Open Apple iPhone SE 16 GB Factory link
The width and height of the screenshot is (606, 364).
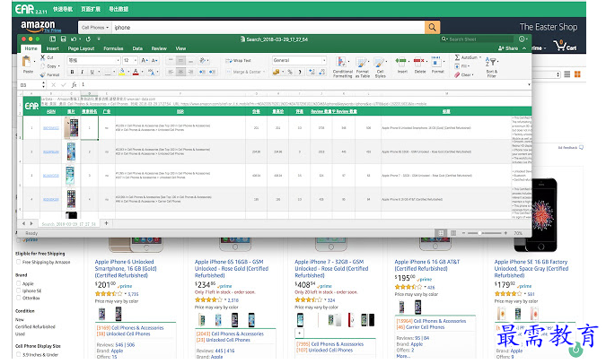click(x=531, y=269)
